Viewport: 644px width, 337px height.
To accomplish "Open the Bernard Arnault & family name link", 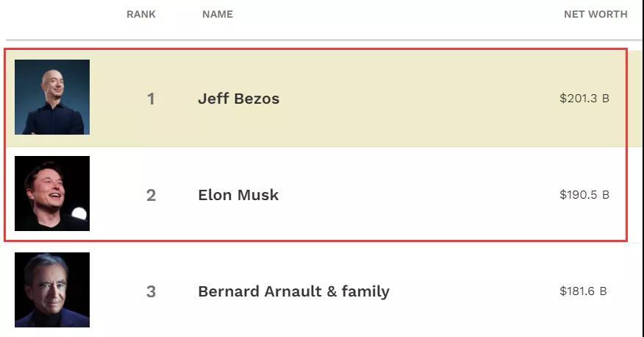I will coord(293,291).
